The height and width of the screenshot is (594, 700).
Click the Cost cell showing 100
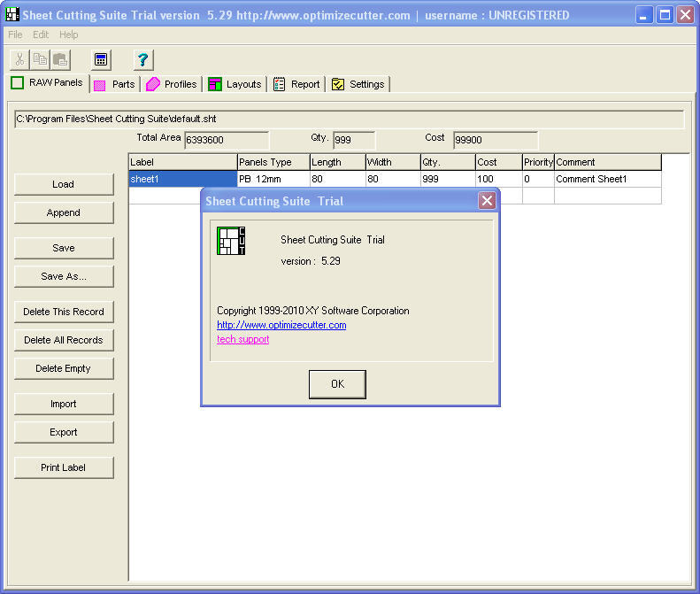click(498, 179)
